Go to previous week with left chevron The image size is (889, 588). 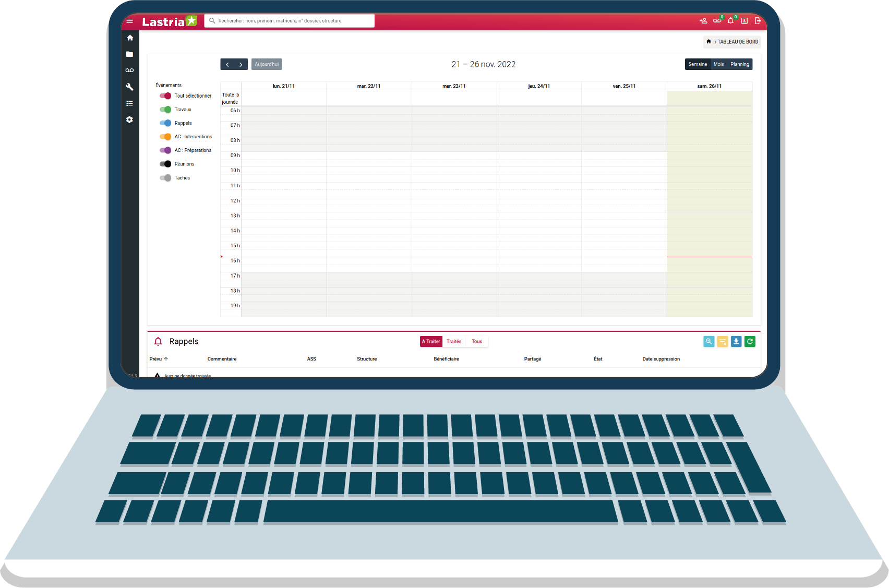(x=227, y=65)
